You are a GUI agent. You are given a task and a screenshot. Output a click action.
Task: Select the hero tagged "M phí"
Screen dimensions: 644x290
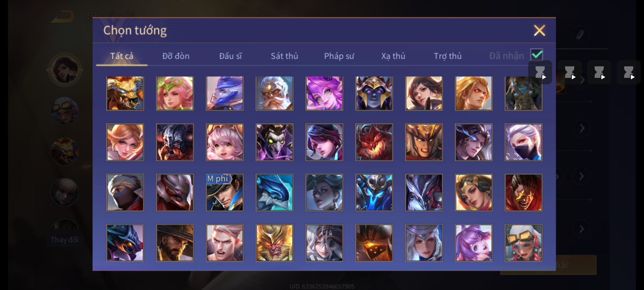tap(225, 193)
